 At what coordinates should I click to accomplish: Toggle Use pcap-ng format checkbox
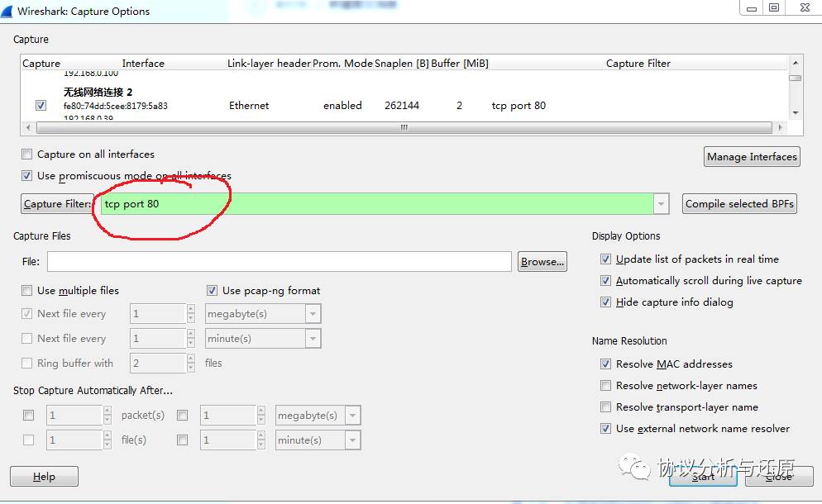pos(212,290)
